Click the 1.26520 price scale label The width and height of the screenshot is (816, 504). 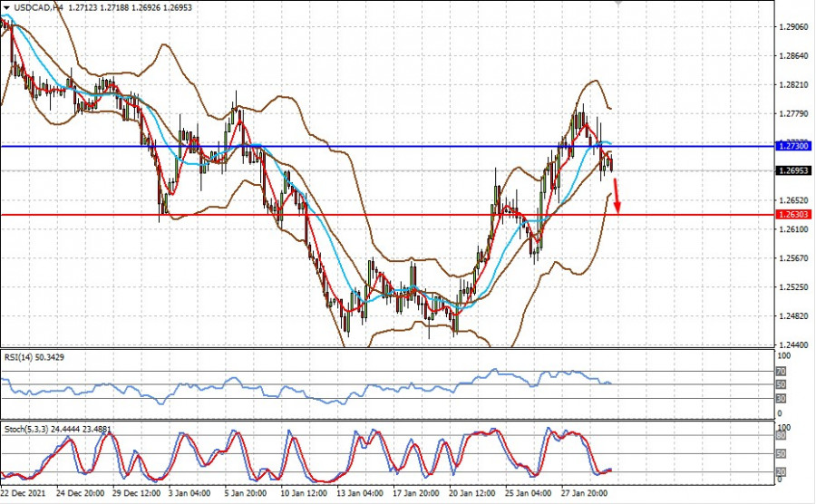[793, 200]
